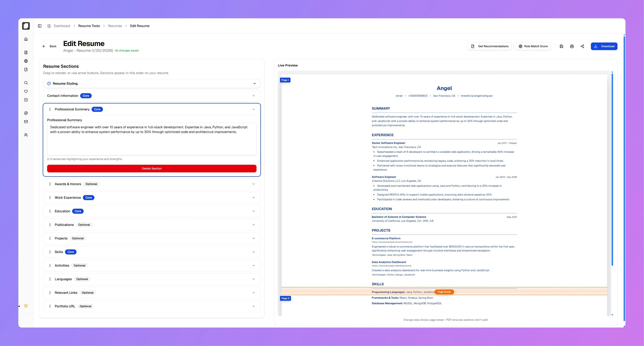Collapse the Professional Summary section
Screen dimensions: 644x346
[253, 109]
